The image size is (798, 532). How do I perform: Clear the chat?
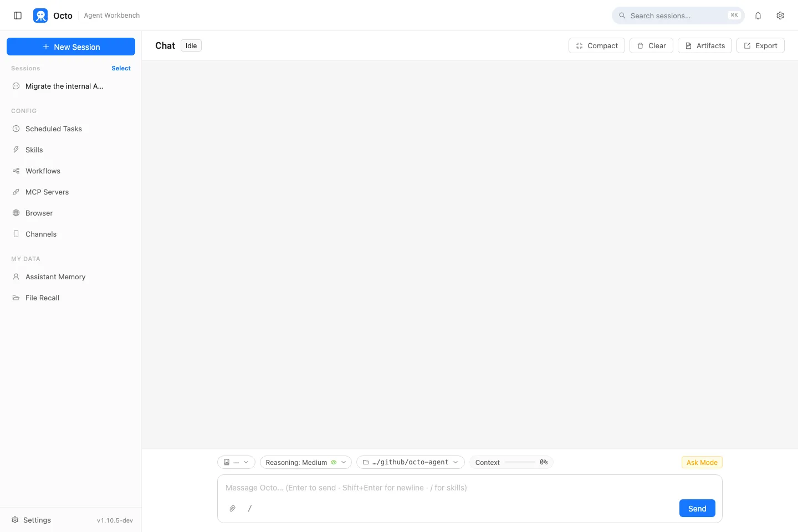[x=651, y=45]
